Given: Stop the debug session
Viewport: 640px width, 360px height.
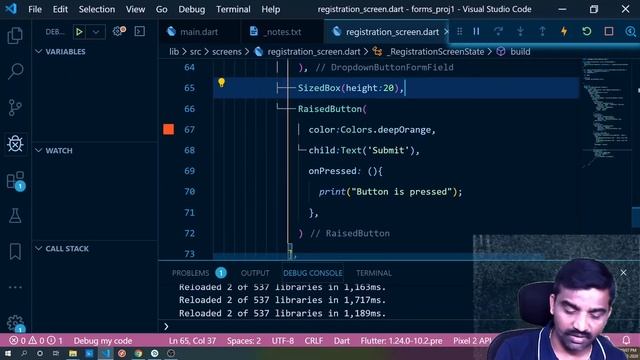Looking at the screenshot, I should (x=609, y=31).
